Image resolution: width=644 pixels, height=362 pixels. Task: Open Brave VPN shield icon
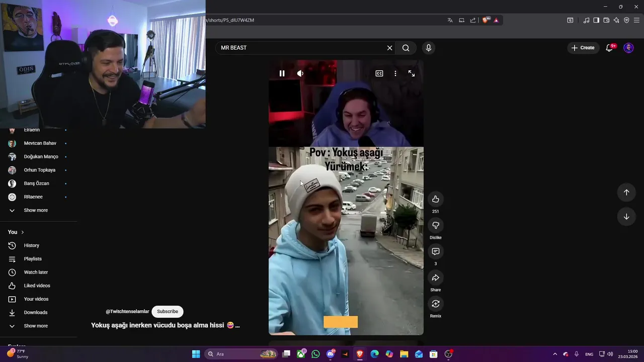626,20
